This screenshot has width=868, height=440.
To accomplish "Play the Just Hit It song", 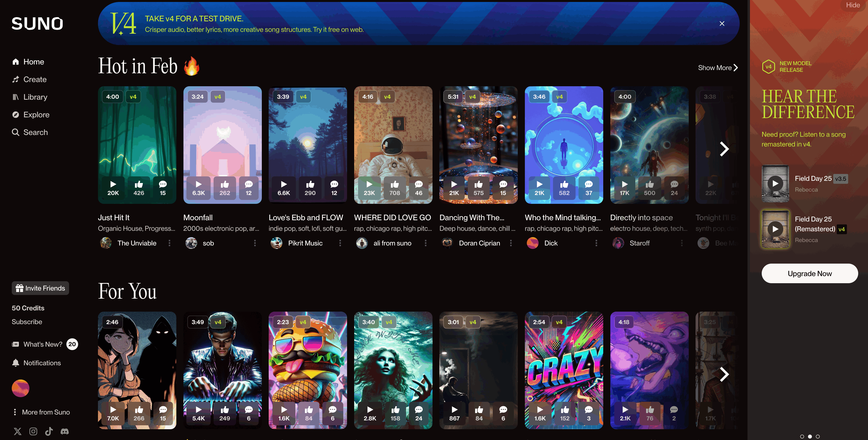I will click(113, 188).
